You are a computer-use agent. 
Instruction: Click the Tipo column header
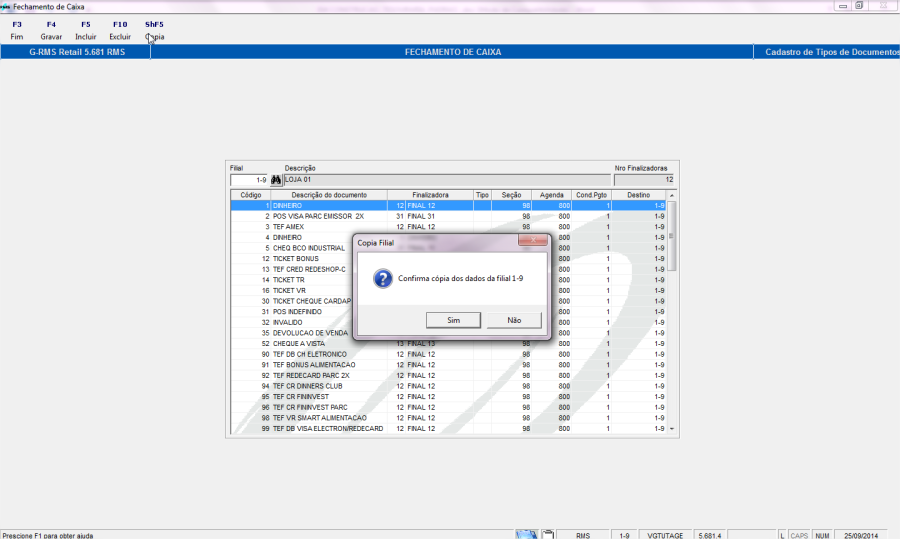click(x=482, y=195)
